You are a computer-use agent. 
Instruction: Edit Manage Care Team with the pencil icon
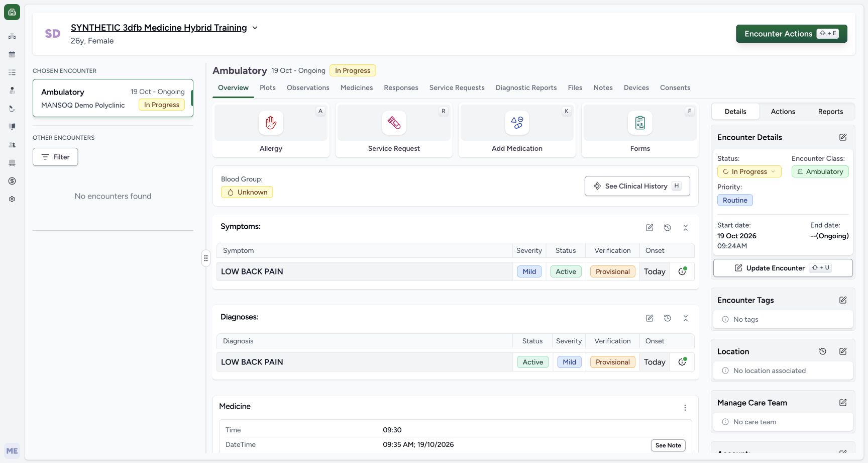pyautogui.click(x=843, y=403)
